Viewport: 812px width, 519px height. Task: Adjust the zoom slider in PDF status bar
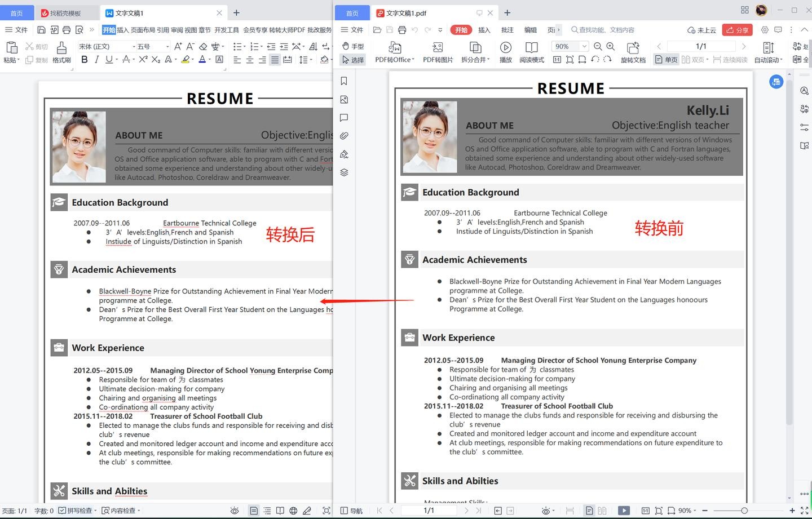click(x=744, y=511)
